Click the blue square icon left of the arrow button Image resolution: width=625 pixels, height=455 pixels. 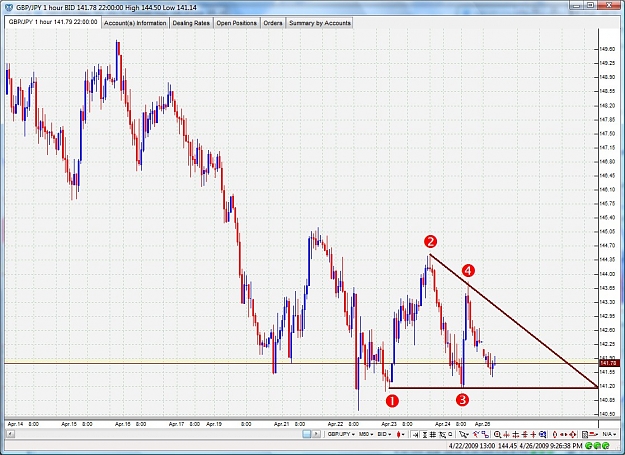[x=307, y=434]
